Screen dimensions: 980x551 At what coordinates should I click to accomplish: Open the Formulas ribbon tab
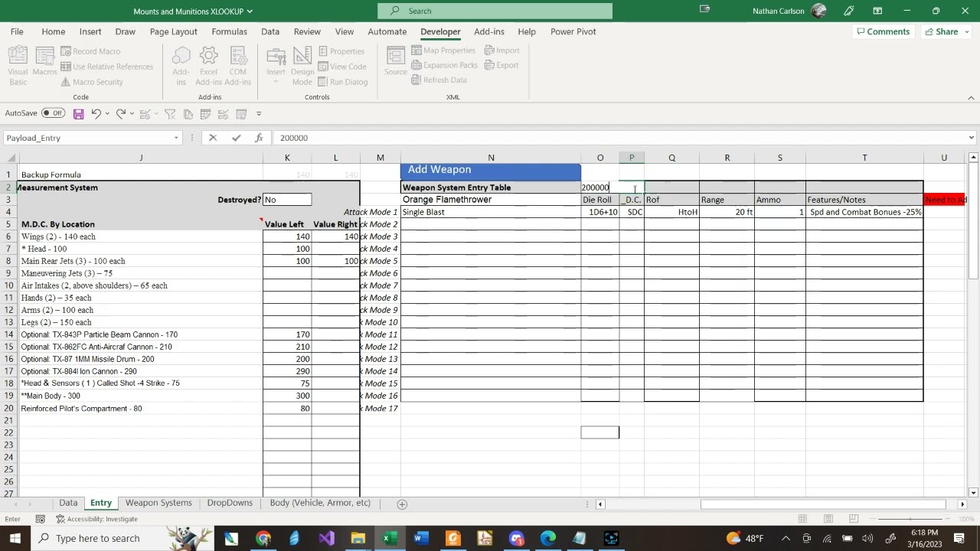pyautogui.click(x=229, y=31)
